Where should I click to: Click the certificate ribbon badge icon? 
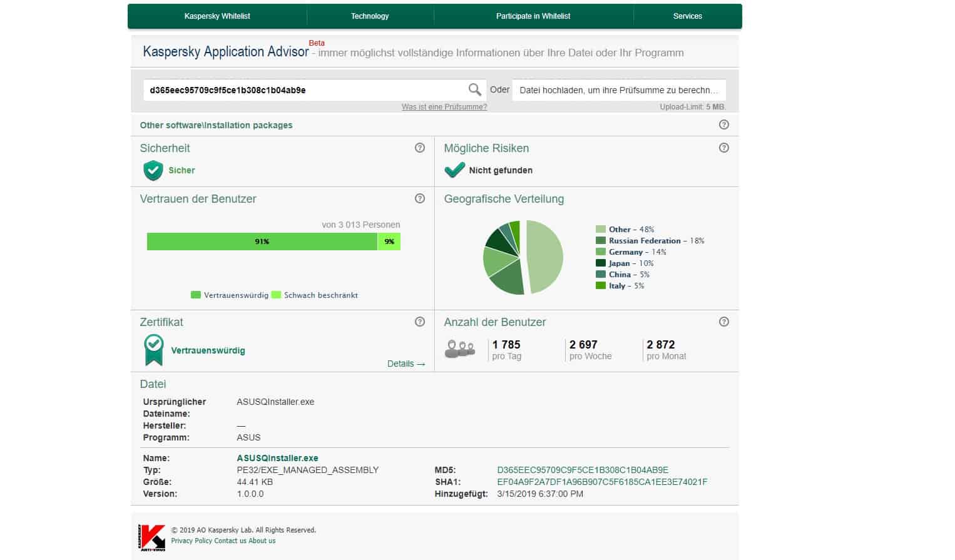click(154, 350)
